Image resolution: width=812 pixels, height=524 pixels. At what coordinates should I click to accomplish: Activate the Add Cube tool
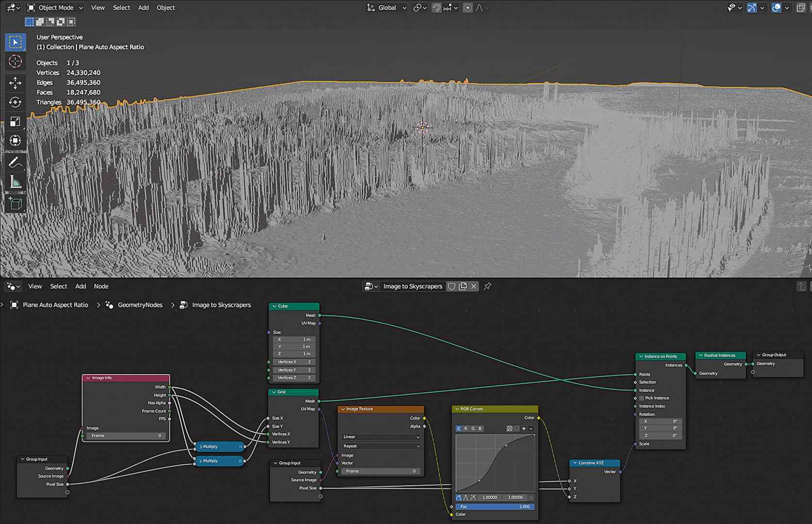[16, 203]
